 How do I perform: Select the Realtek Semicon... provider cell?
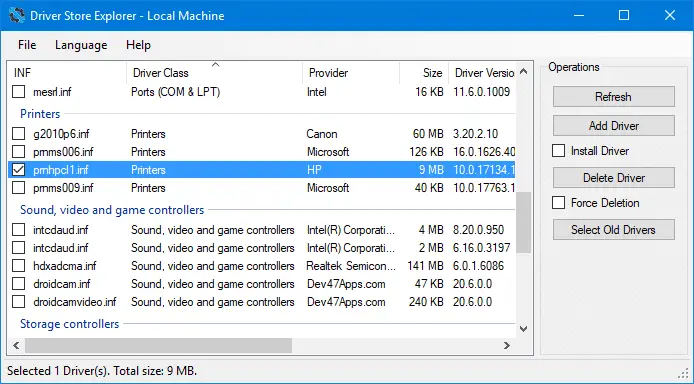[x=351, y=266]
